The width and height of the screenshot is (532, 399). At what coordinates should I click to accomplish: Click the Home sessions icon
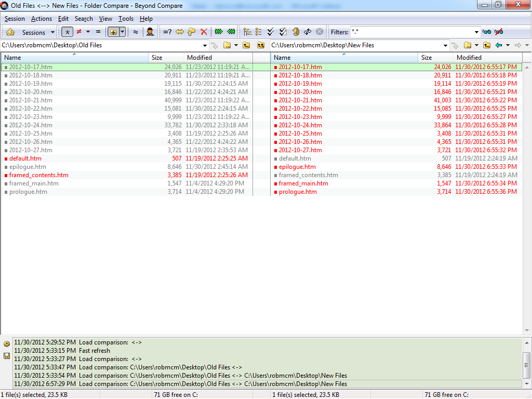pyautogui.click(x=10, y=32)
